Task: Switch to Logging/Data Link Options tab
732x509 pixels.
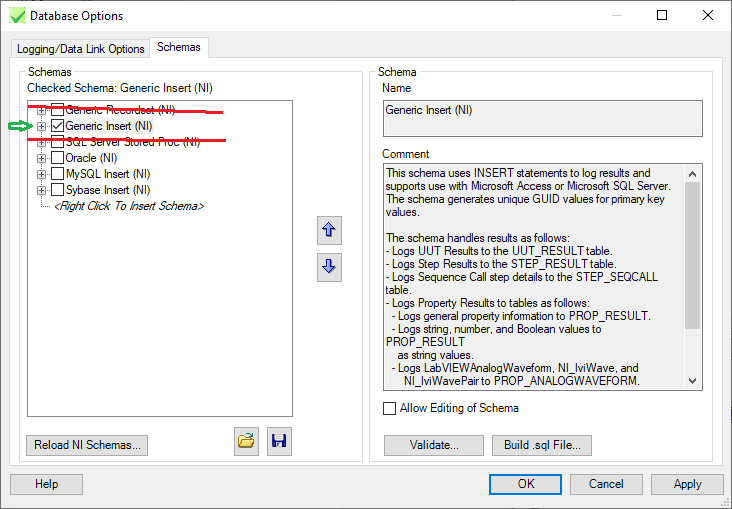Action: (x=80, y=49)
